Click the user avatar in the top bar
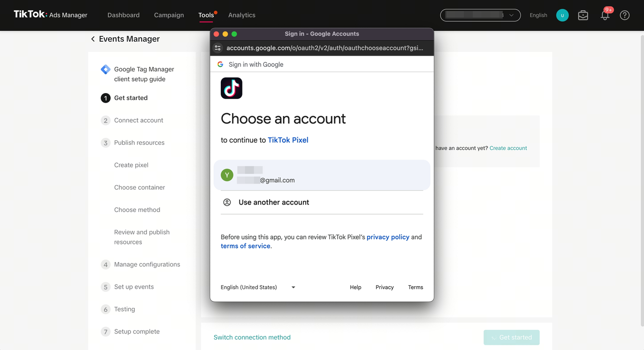Viewport: 644px width, 350px height. (562, 15)
